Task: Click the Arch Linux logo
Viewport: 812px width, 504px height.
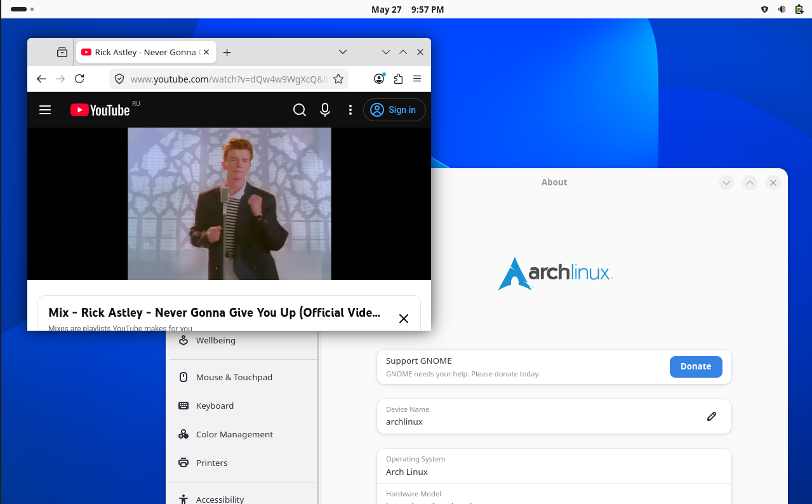Action: click(x=555, y=274)
